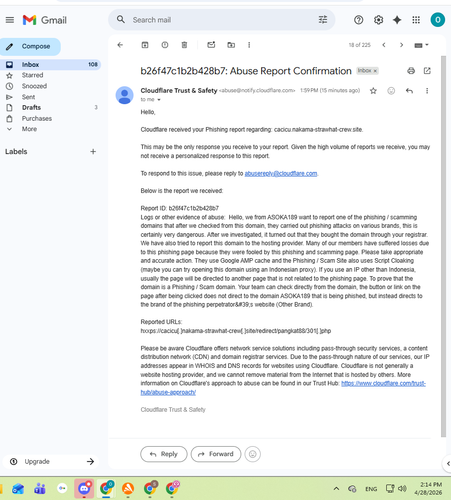Viewport: 451px width, 500px height.
Task: Click the Compose button
Action: click(30, 46)
